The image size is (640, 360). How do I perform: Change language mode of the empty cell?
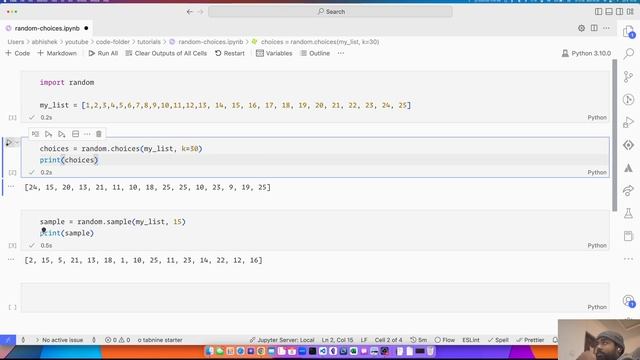(597, 307)
